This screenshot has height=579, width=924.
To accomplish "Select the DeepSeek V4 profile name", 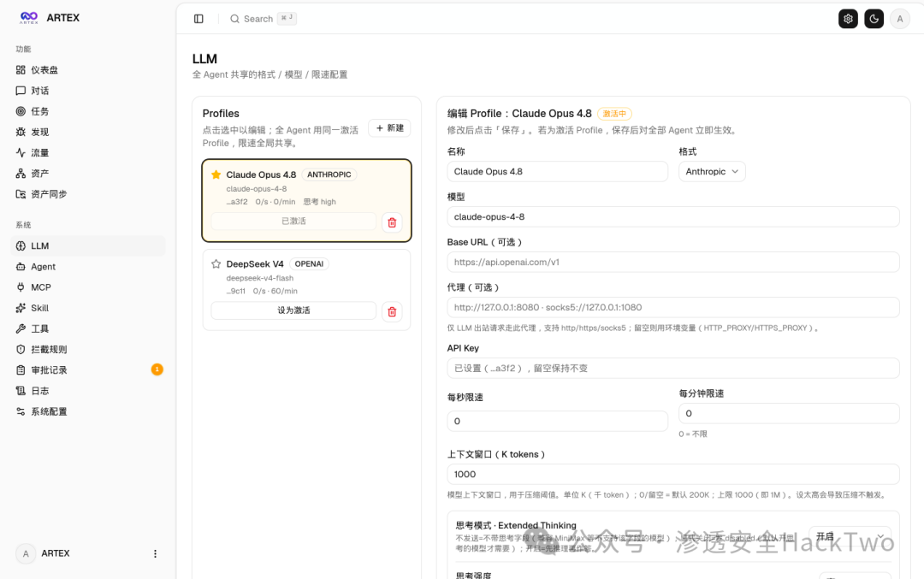I will pos(255,264).
